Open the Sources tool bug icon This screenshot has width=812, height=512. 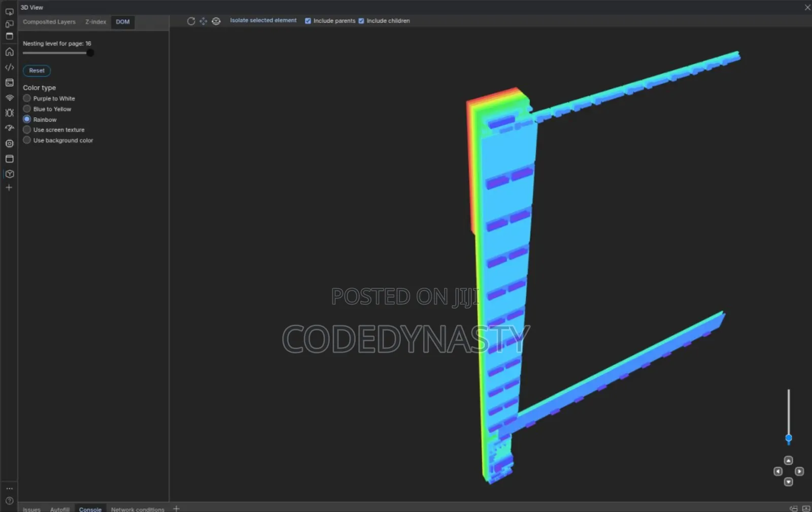[x=9, y=113]
